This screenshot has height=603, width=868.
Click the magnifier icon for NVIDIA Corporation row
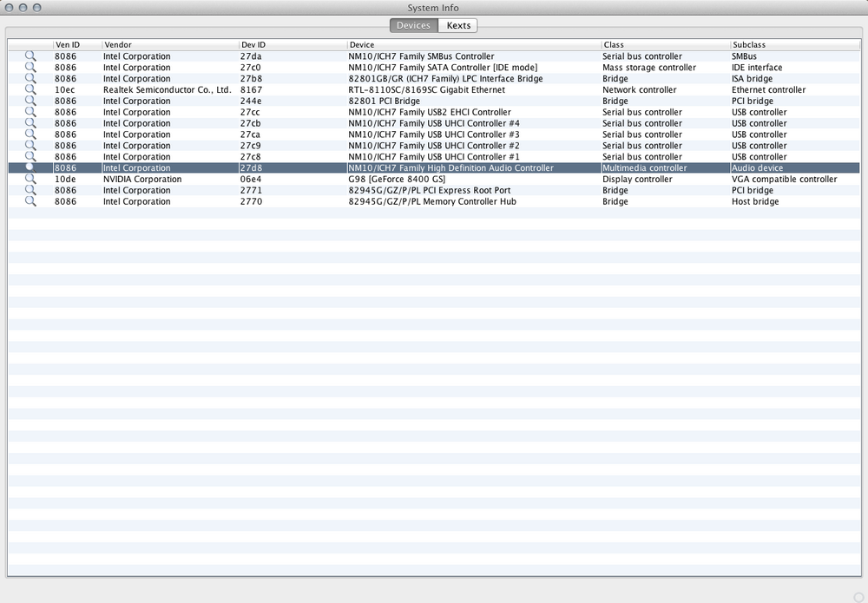pyautogui.click(x=30, y=180)
